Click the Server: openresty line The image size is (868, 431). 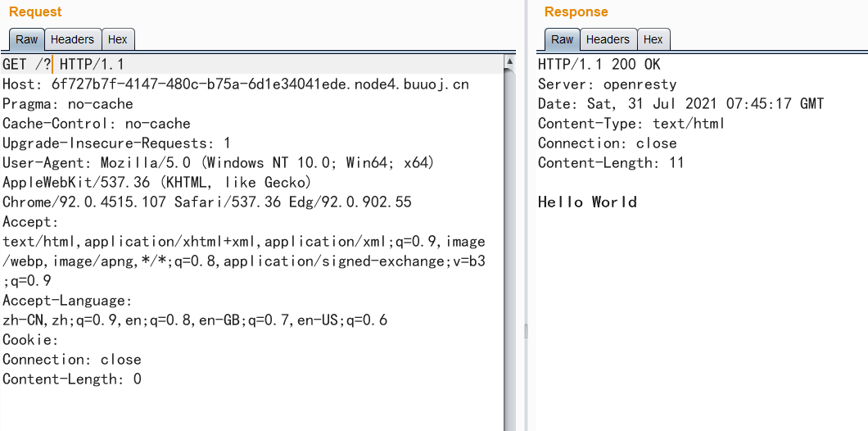(608, 84)
